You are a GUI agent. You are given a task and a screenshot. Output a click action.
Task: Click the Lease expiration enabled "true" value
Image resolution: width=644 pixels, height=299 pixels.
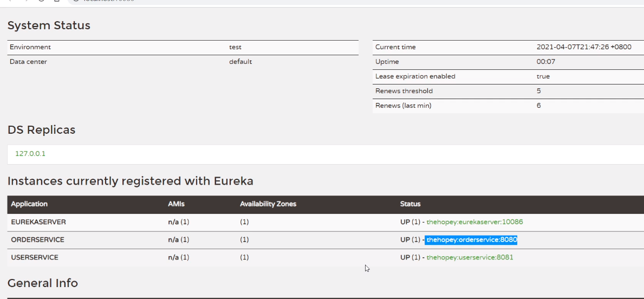click(x=543, y=76)
